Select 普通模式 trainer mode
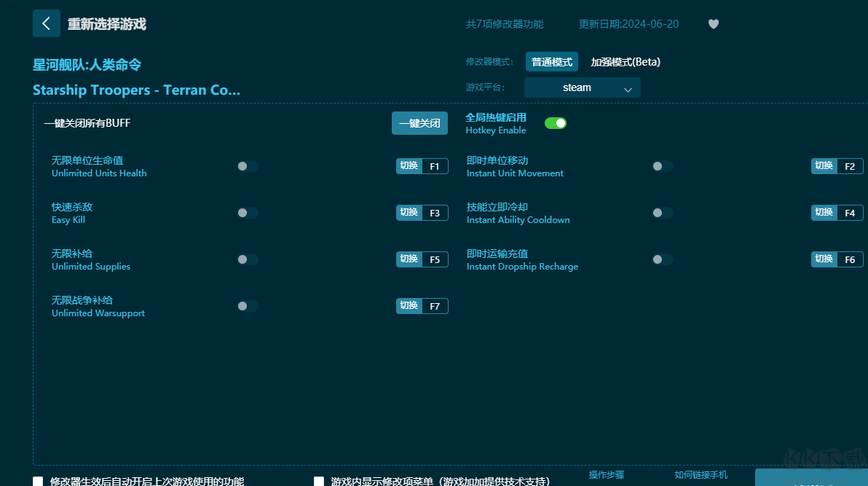The image size is (868, 486). [x=551, y=62]
